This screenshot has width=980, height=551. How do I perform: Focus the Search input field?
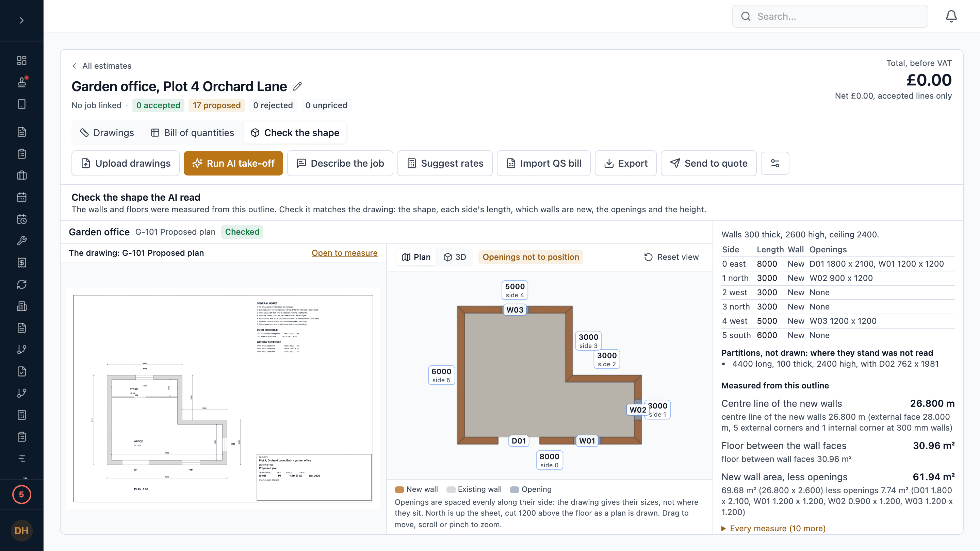click(830, 16)
